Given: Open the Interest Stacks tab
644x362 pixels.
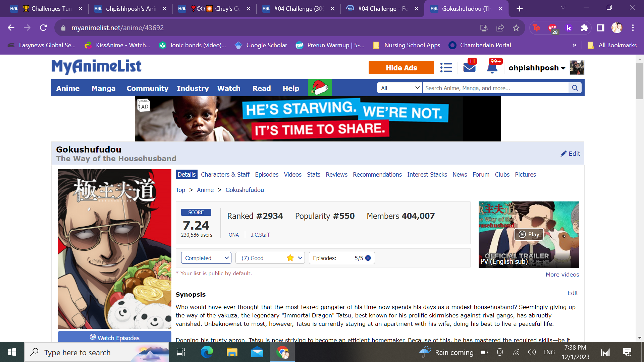Looking at the screenshot, I should (427, 174).
